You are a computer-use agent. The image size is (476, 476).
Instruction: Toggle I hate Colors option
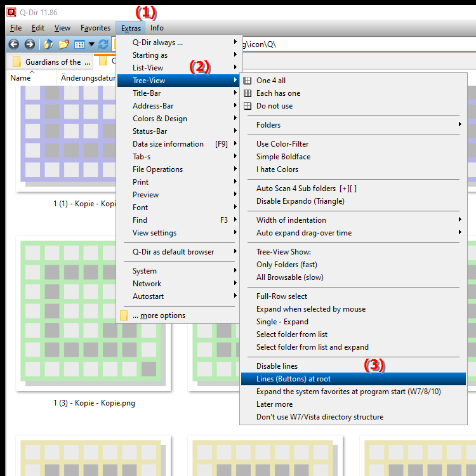(x=354, y=169)
